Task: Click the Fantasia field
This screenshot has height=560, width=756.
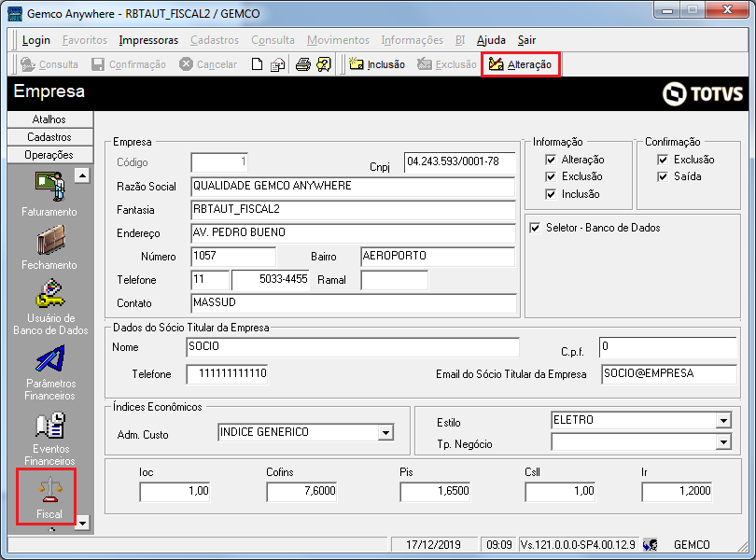Action: pyautogui.click(x=353, y=210)
